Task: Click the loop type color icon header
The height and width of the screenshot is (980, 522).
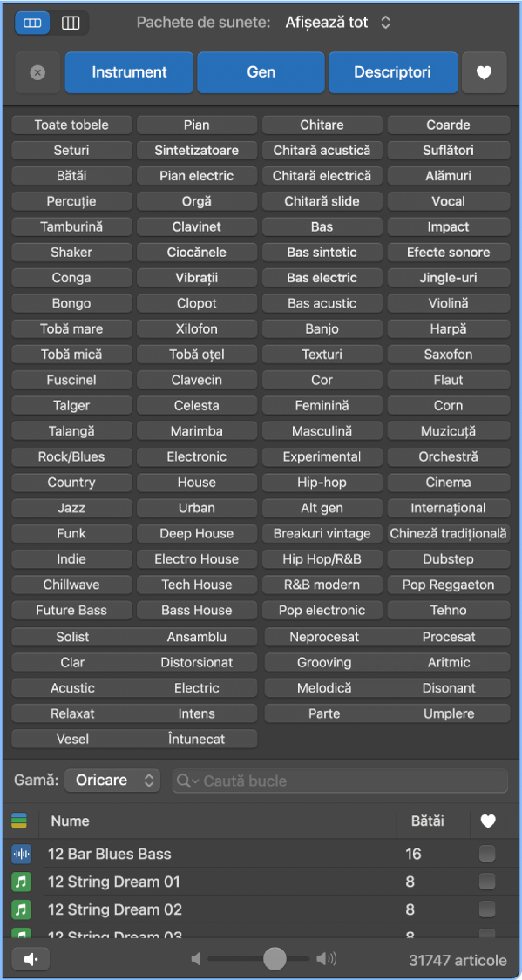Action: pyautogui.click(x=19, y=821)
